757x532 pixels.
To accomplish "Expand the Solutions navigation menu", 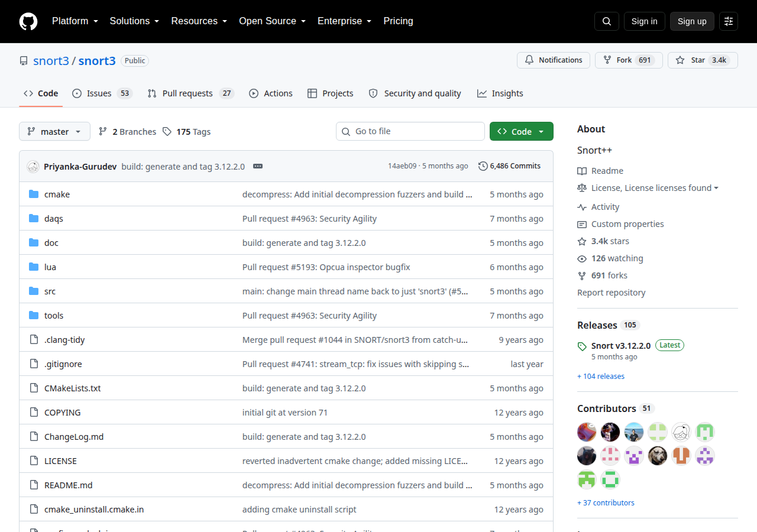I will 134,21.
